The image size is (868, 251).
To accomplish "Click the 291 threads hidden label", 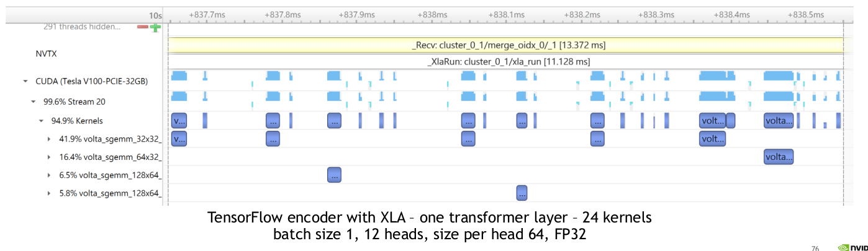I will 82,27.
